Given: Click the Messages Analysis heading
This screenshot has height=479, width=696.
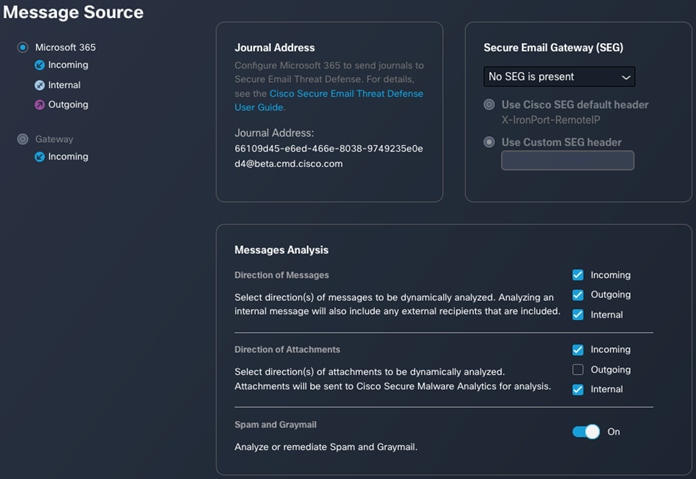Looking at the screenshot, I should [281, 250].
